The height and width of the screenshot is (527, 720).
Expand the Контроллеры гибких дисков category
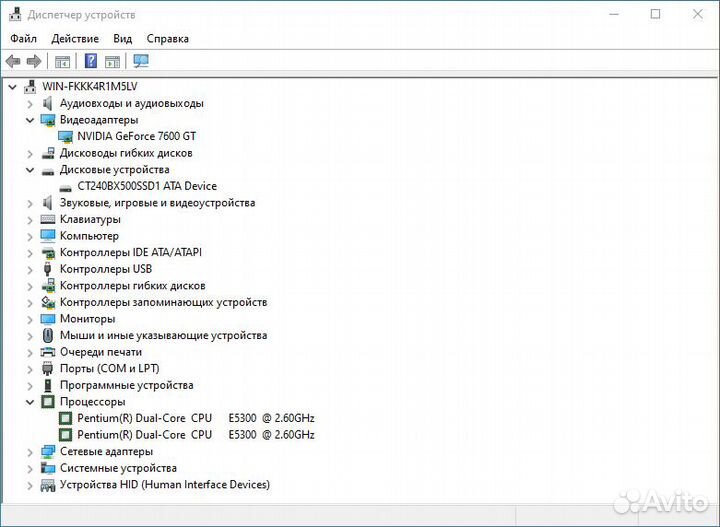30,286
